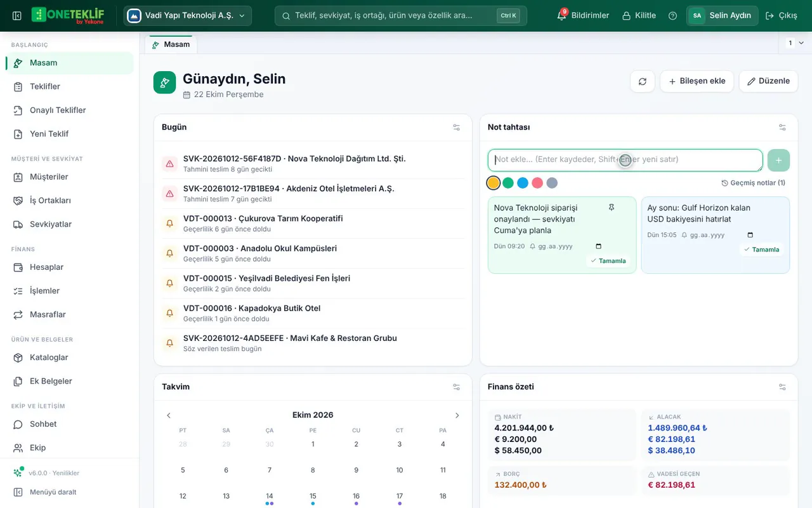Click the pin icon on Nova Teknoloji note
The height and width of the screenshot is (508, 812).
click(612, 208)
